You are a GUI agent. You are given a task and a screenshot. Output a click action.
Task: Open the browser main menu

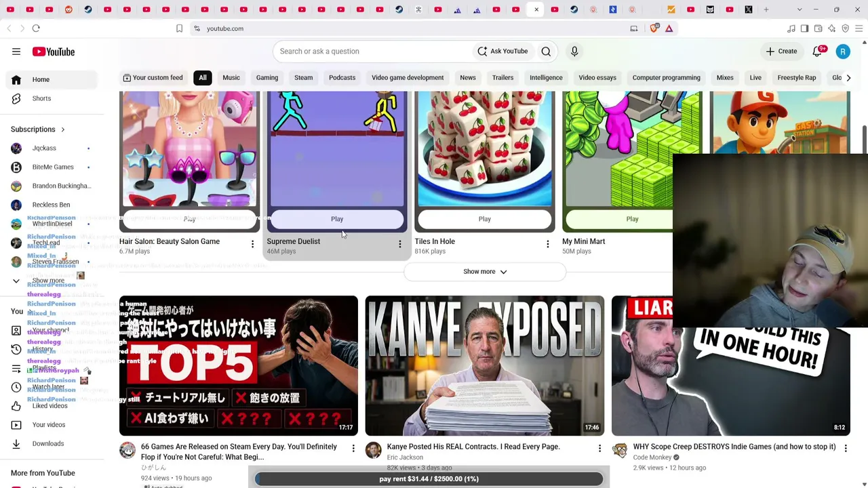859,28
